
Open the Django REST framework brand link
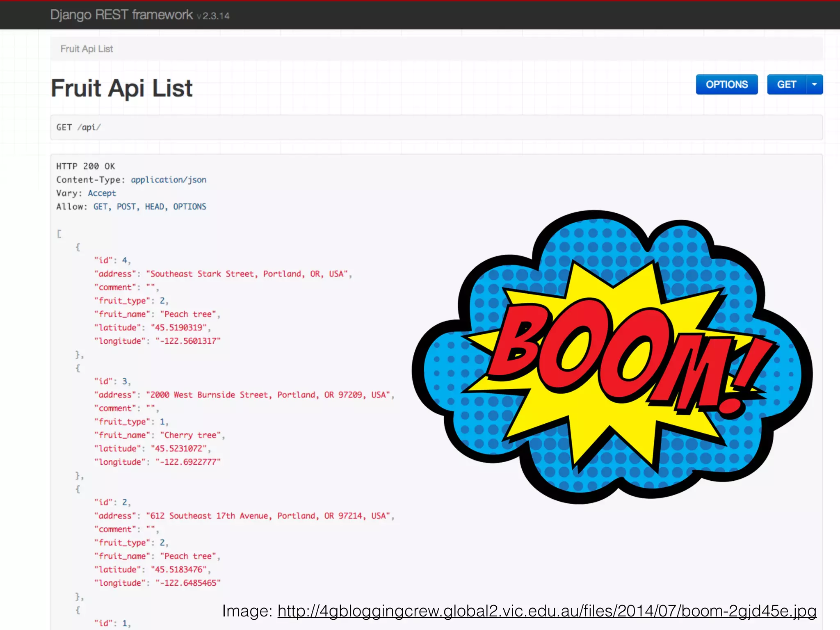121,15
